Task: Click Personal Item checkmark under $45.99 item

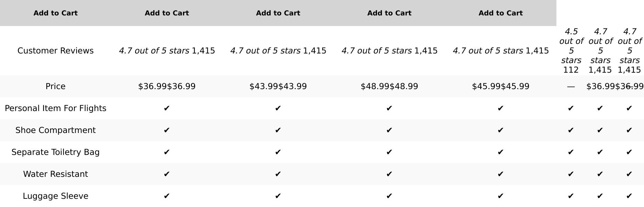Action: [500, 108]
